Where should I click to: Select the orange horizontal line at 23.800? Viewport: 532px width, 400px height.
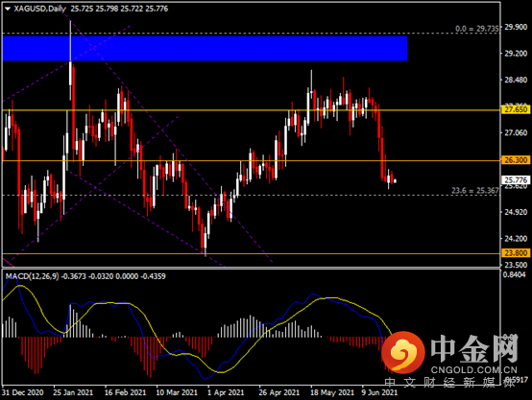(251, 253)
